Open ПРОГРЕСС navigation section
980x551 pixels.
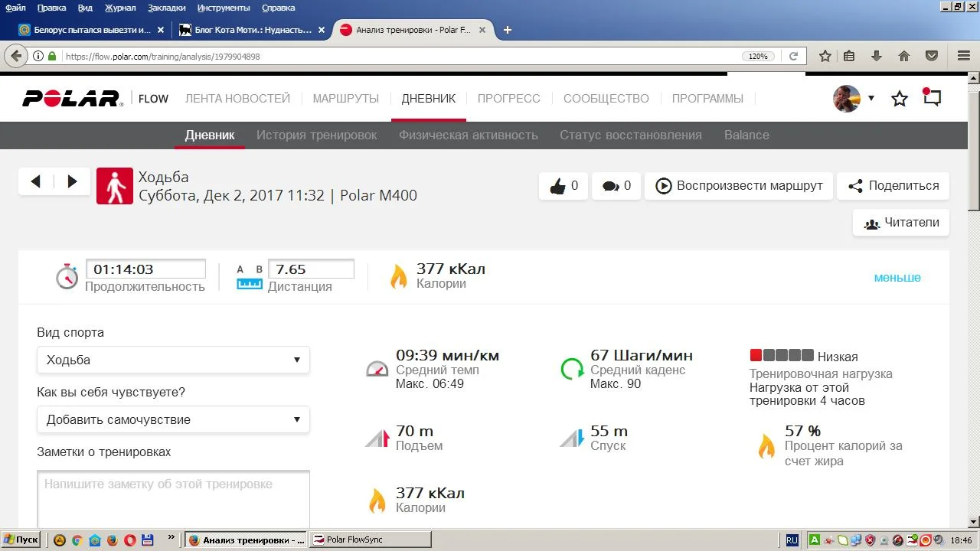click(x=509, y=99)
